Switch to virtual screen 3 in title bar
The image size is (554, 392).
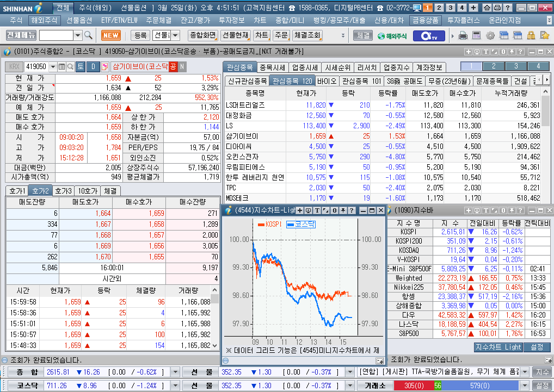pos(451,8)
